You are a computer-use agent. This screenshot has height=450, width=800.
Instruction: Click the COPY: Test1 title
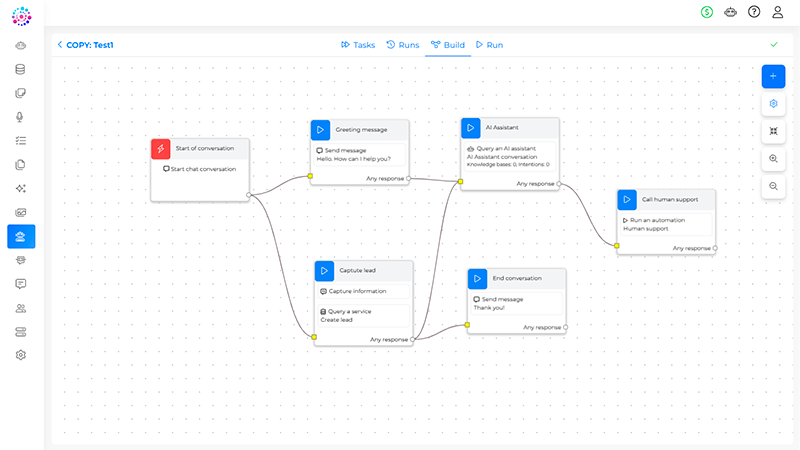coord(90,45)
